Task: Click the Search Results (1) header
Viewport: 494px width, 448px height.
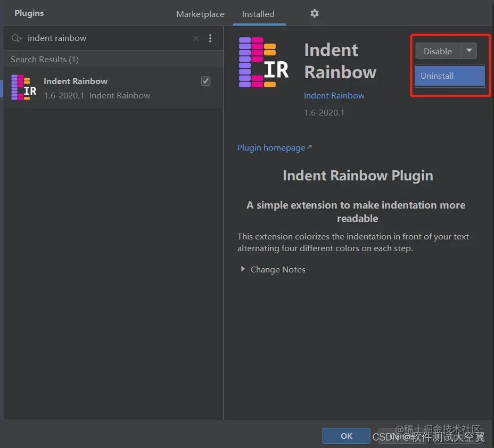Action: 44,59
